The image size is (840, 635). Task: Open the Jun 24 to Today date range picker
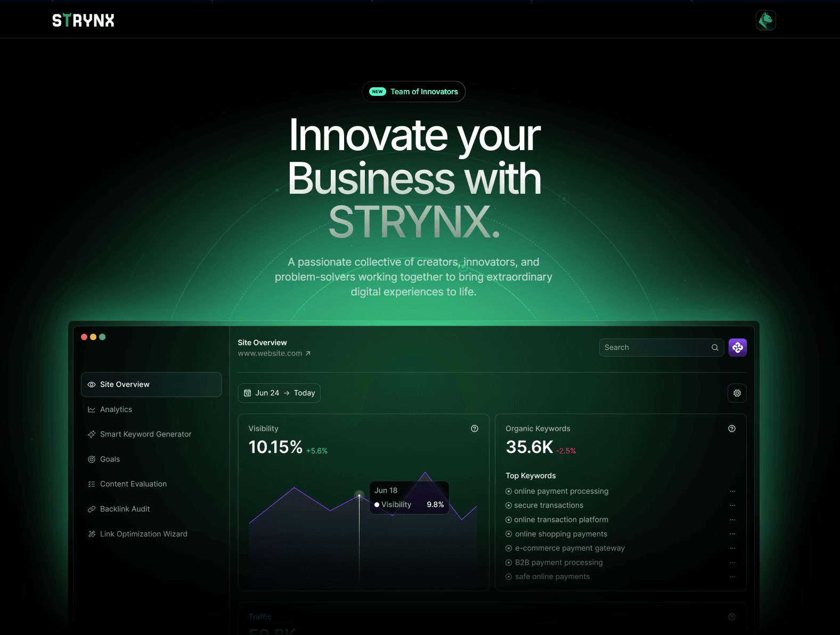[279, 393]
